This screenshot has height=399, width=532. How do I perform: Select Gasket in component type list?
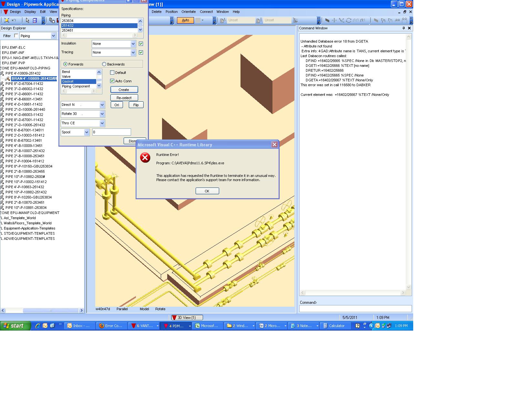click(x=78, y=81)
